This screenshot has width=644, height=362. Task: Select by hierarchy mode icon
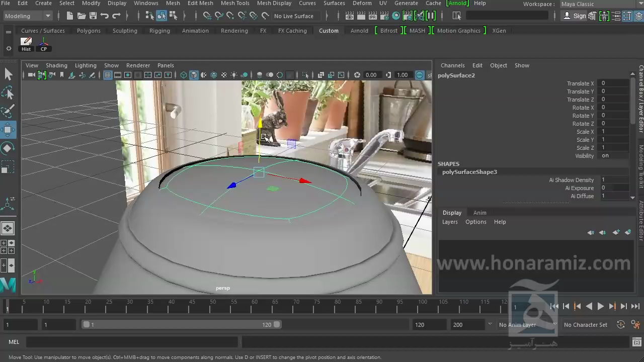pyautogui.click(x=150, y=16)
